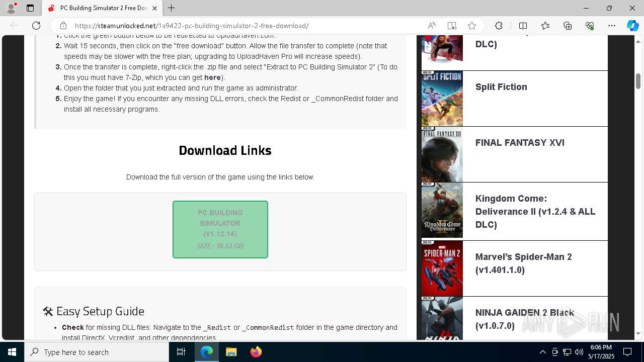Viewport: 644px width, 362px height.
Task: Close the PC Building Simulator 2 tab
Action: (x=154, y=8)
